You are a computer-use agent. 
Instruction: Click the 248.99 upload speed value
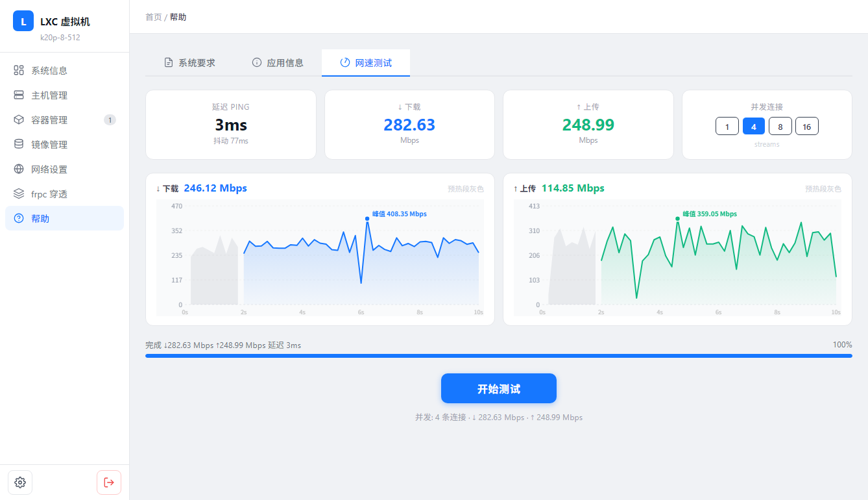[588, 125]
